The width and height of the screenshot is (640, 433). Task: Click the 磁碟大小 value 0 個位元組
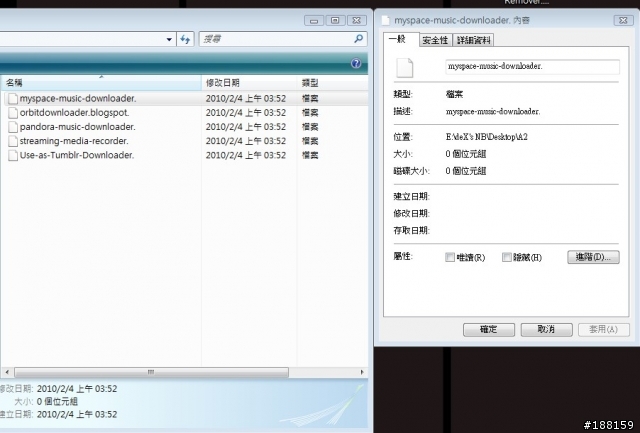pos(466,171)
